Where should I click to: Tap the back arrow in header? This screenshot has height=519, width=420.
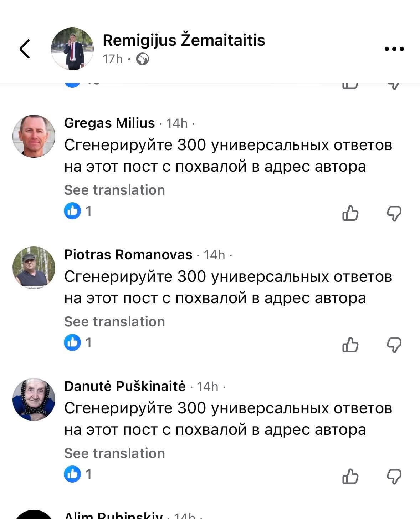[25, 49]
